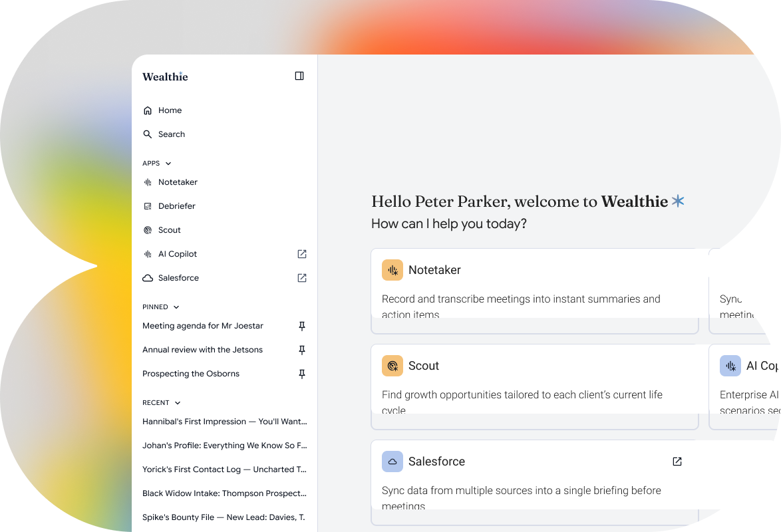Click the APPS section label
The image size is (781, 532).
[x=151, y=164]
